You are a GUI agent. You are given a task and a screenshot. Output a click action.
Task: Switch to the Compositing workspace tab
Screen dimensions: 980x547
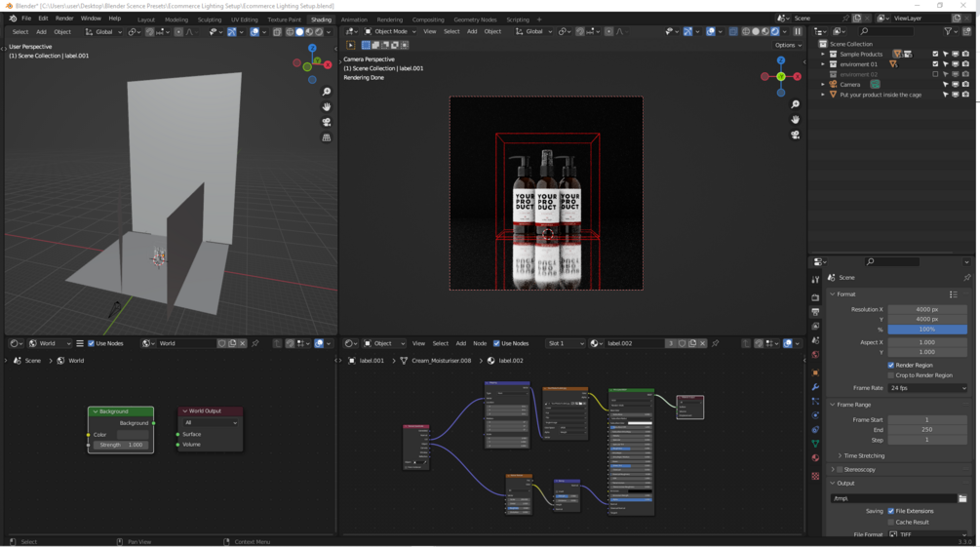coord(427,20)
